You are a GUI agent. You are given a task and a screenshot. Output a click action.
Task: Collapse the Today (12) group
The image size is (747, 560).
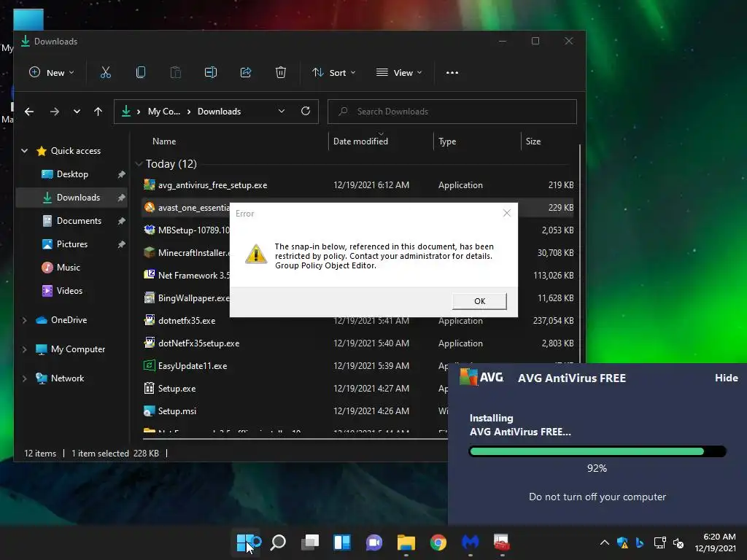coord(139,164)
